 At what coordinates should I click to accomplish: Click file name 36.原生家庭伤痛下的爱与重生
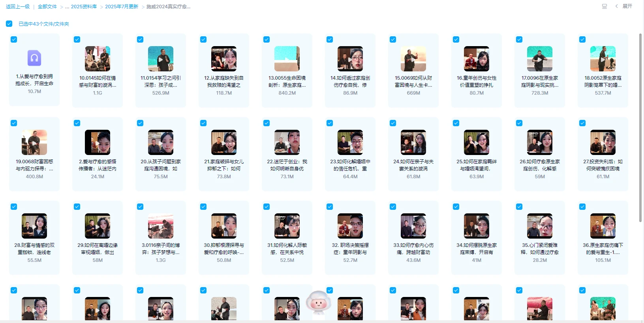pyautogui.click(x=603, y=248)
